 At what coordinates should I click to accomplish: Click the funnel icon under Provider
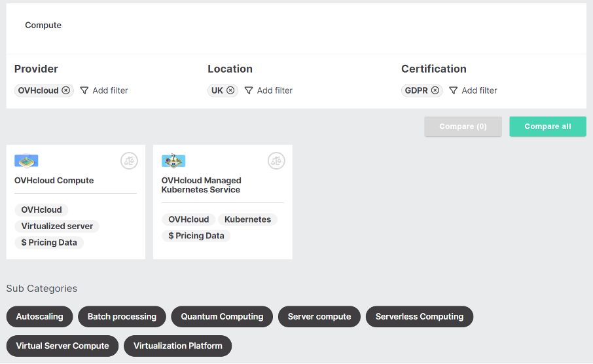click(x=84, y=90)
